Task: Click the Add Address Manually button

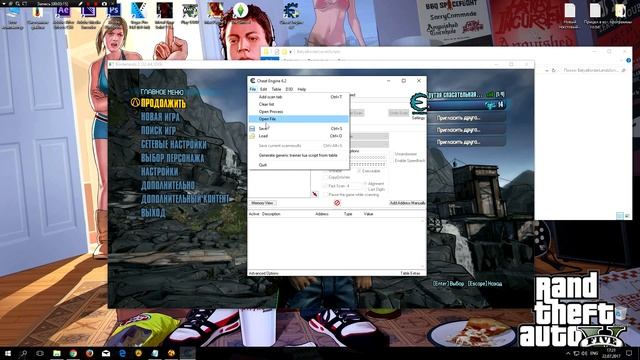Action: [x=407, y=203]
